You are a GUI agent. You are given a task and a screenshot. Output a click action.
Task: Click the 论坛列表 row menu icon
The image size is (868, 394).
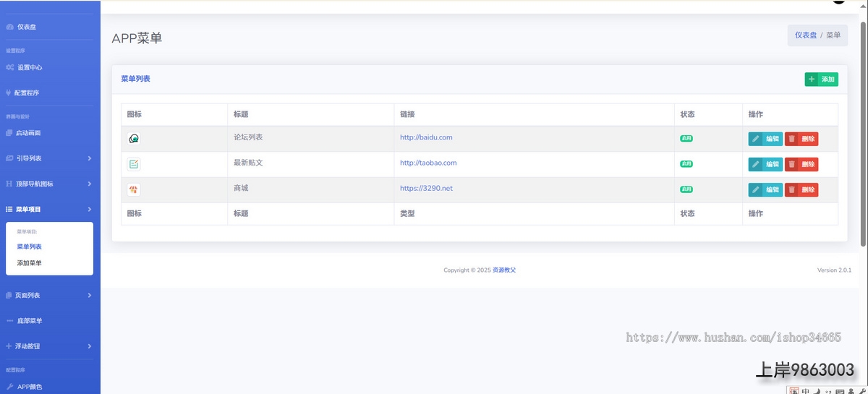tap(134, 139)
